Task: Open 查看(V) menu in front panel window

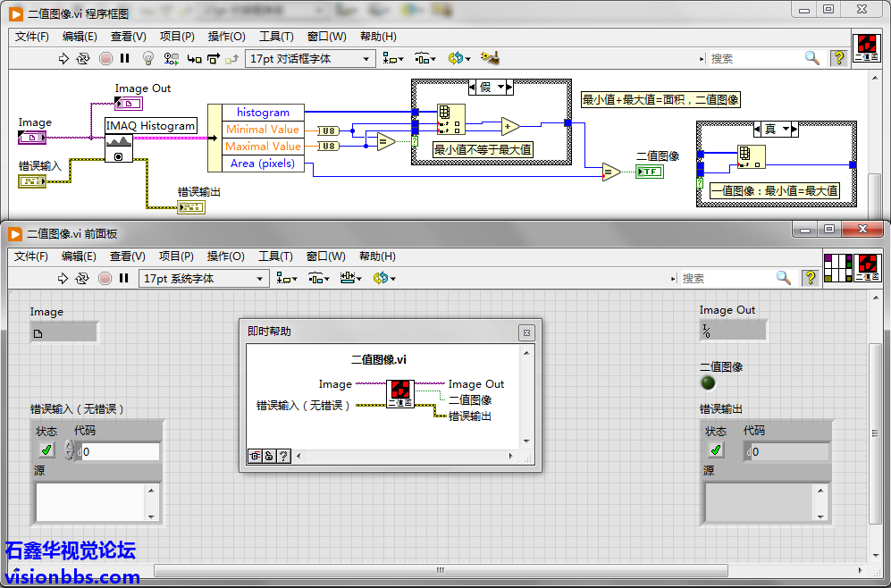Action: (x=127, y=256)
